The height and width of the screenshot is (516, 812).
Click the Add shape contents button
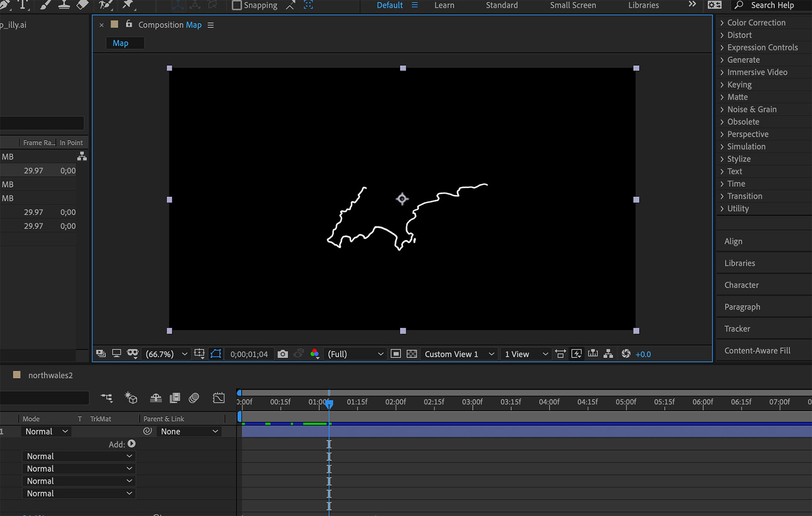point(132,444)
